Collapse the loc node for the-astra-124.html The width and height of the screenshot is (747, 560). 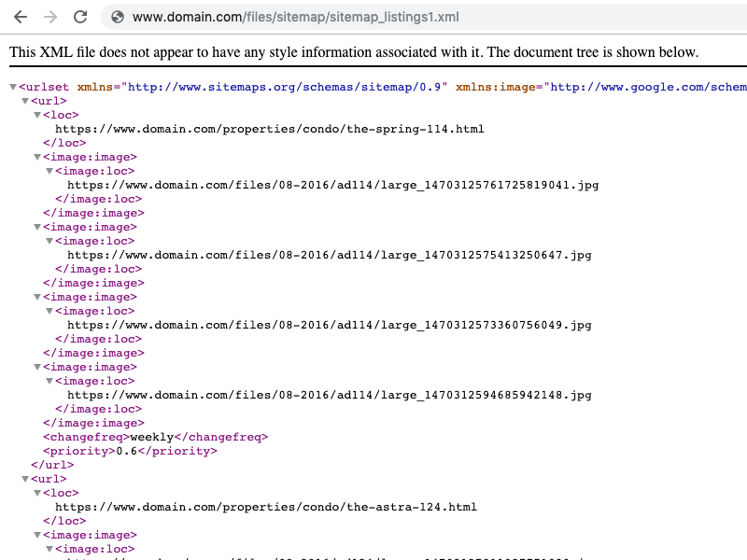(x=37, y=494)
